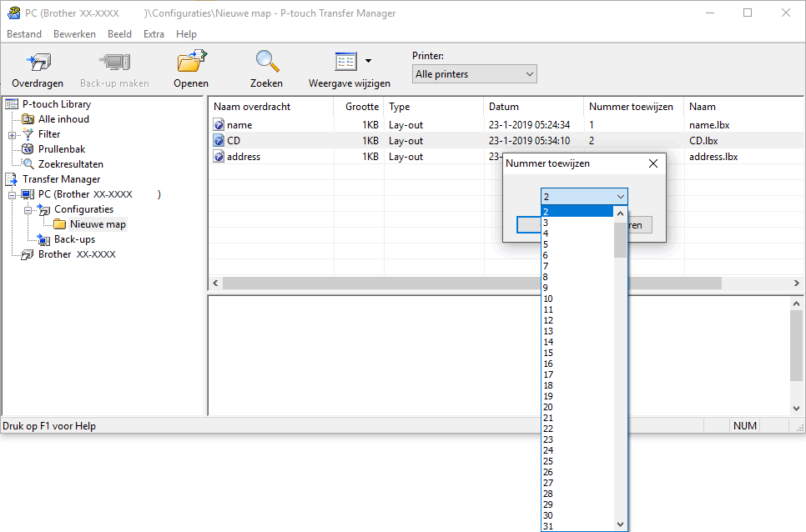Click the Zoekresultaten magnifier tree icon

click(28, 164)
